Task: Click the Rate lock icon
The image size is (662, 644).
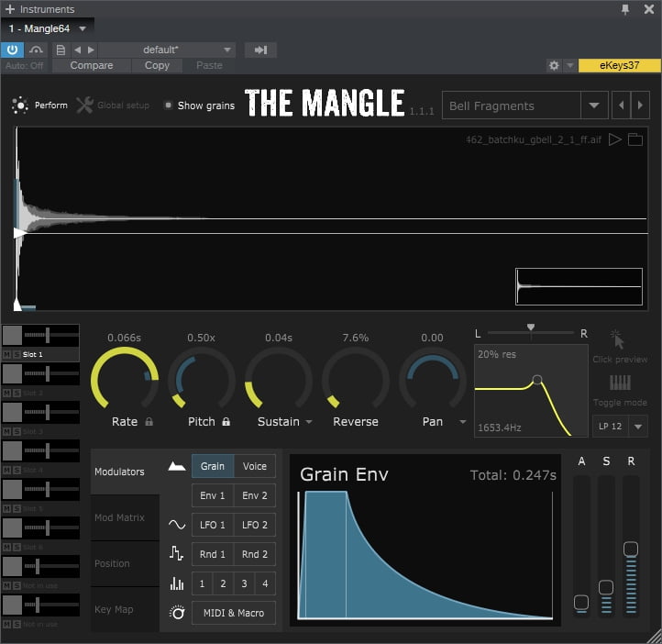Action: pos(149,421)
